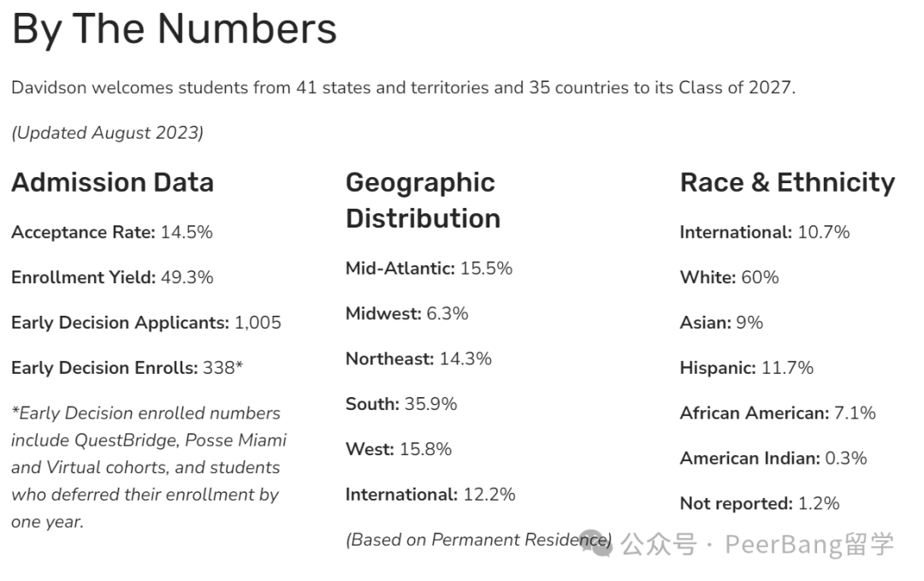
Task: Click the Geographic Distribution heading
Action: coord(423,200)
